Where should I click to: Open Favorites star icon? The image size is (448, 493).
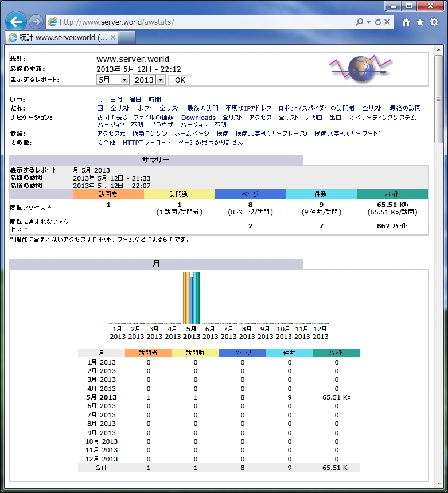(x=420, y=22)
